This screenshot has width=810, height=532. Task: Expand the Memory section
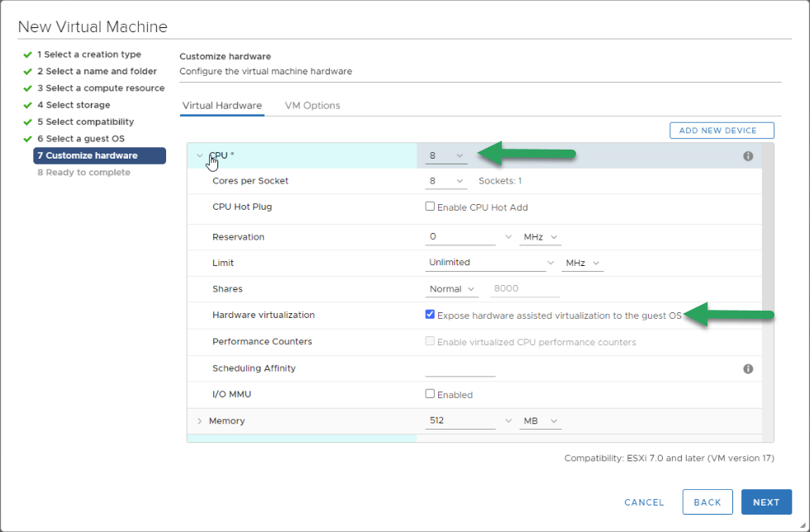tap(199, 421)
